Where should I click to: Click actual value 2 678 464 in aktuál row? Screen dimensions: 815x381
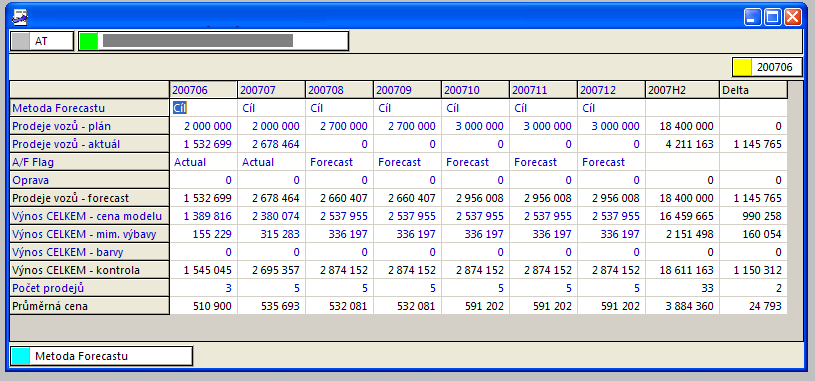pyautogui.click(x=271, y=144)
